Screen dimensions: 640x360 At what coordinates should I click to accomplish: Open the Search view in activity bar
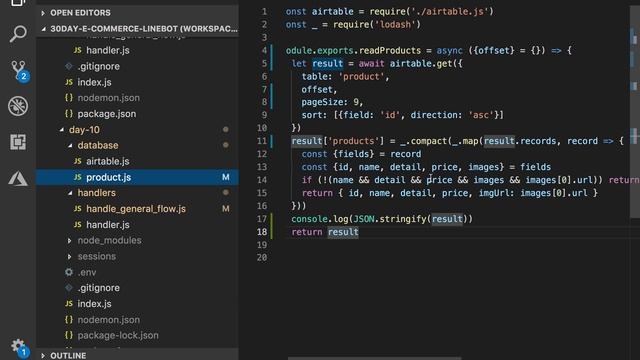click(x=18, y=33)
